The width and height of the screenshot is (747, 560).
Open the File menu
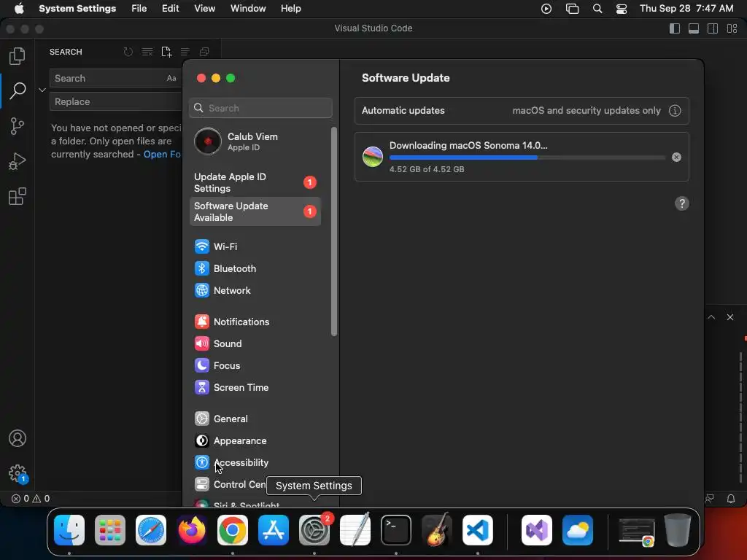tap(139, 9)
